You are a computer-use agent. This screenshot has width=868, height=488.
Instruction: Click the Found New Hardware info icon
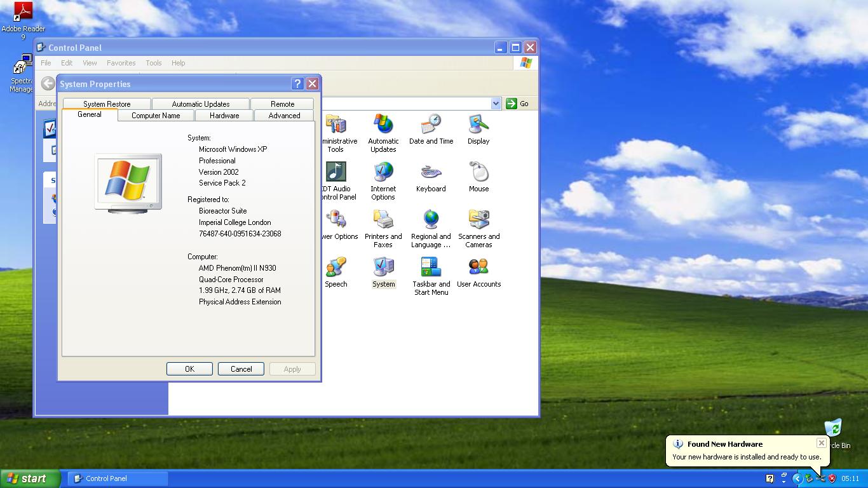[x=678, y=444]
